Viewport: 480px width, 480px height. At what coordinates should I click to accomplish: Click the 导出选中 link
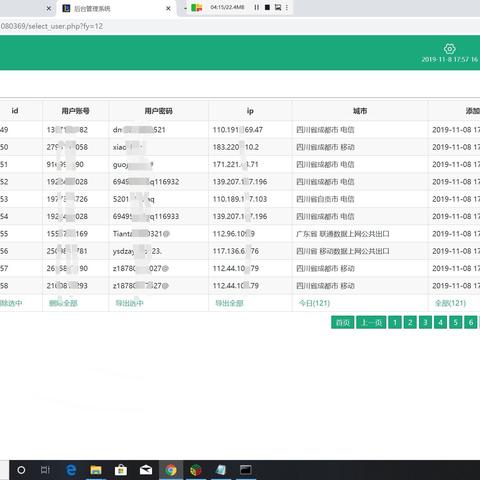coord(129,303)
